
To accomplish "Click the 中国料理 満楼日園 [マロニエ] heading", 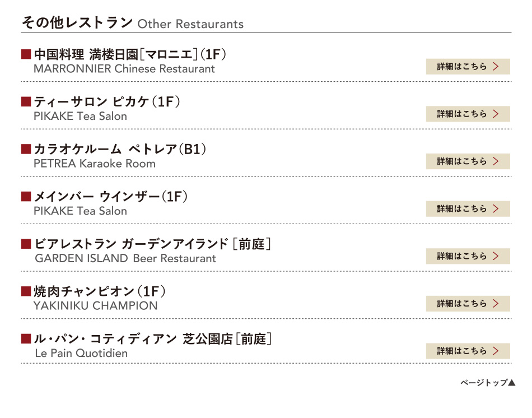I will [130, 54].
